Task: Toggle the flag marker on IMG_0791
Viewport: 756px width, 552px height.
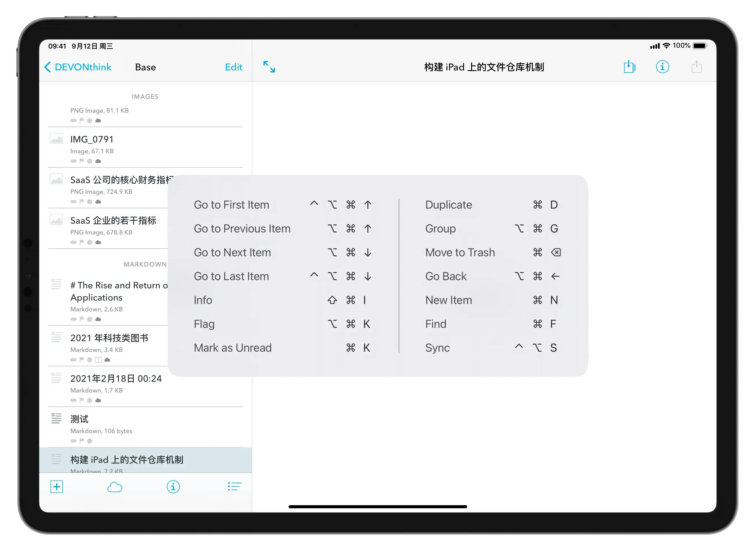Action: point(81,161)
